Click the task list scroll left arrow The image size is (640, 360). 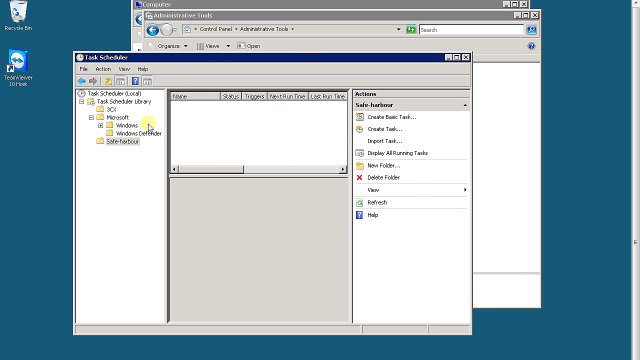coord(175,169)
